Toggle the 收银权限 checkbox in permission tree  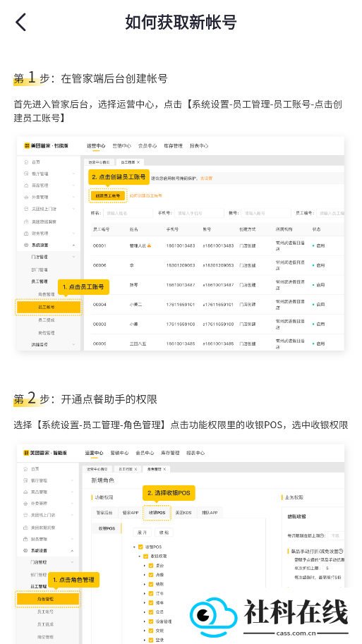(146, 556)
